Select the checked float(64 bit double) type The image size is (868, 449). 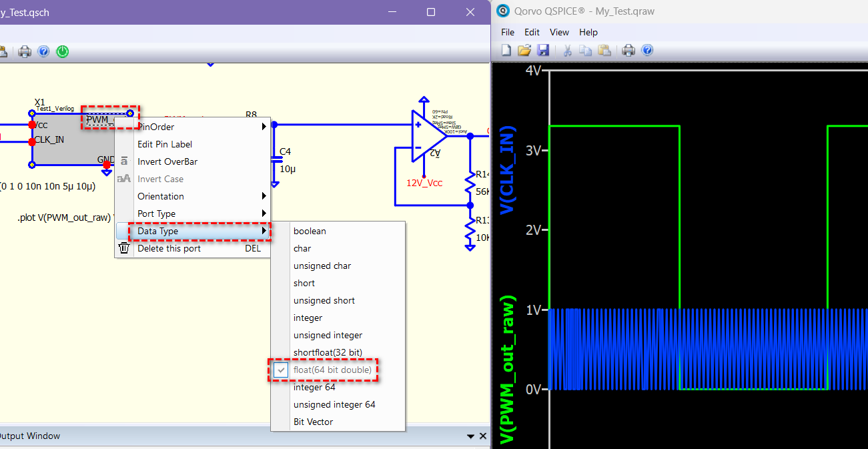tap(332, 370)
